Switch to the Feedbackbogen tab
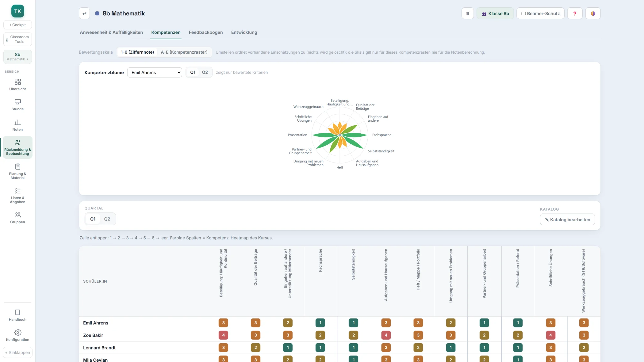Image resolution: width=644 pixels, height=362 pixels. click(x=206, y=32)
